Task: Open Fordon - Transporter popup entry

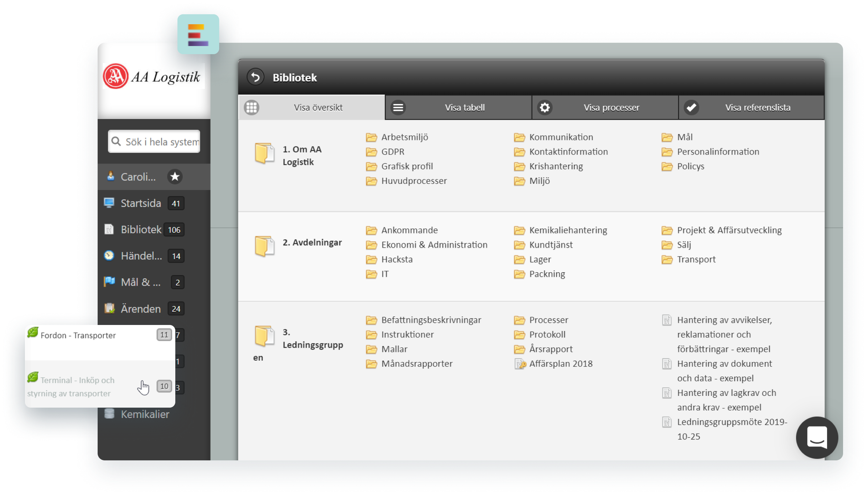Action: (x=78, y=335)
